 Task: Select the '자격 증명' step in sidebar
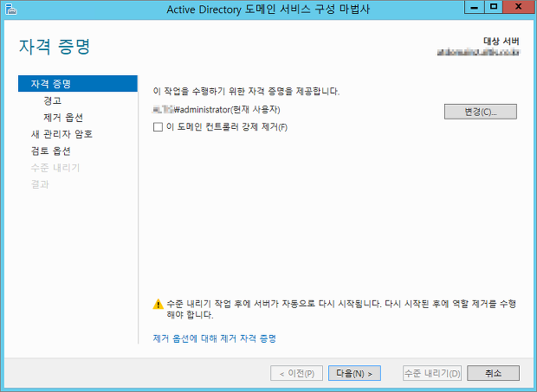coord(78,83)
